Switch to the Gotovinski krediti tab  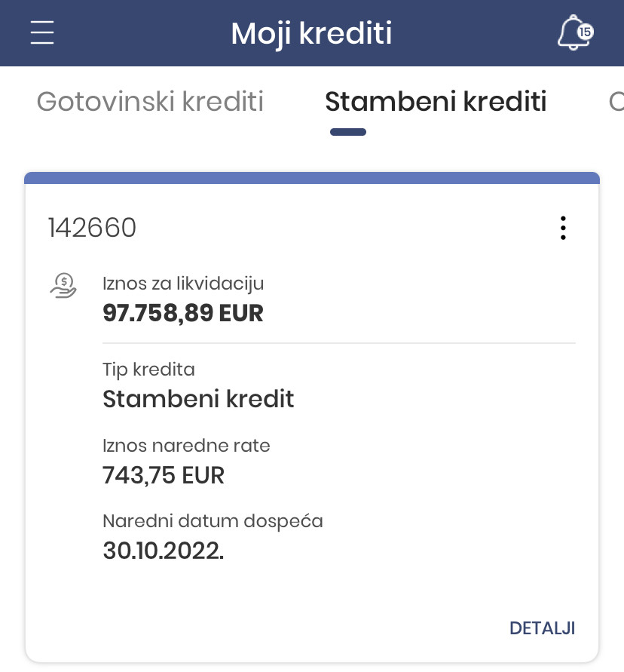(150, 101)
